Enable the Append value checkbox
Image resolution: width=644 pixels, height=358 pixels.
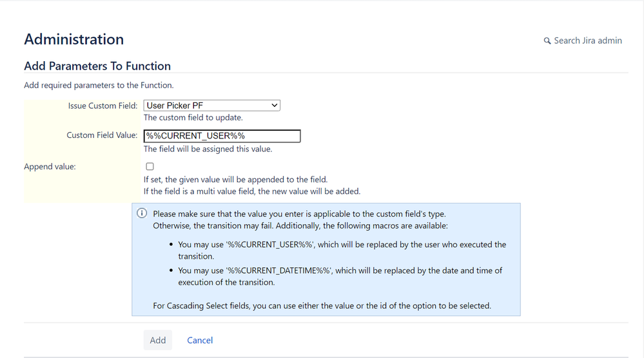[x=150, y=167]
